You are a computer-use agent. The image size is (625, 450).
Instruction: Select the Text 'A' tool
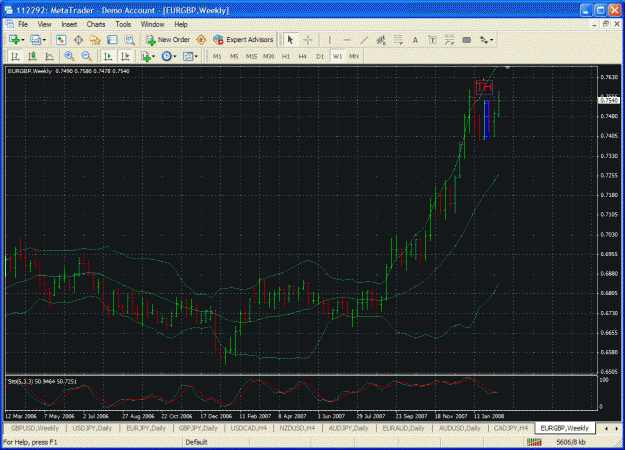415,40
